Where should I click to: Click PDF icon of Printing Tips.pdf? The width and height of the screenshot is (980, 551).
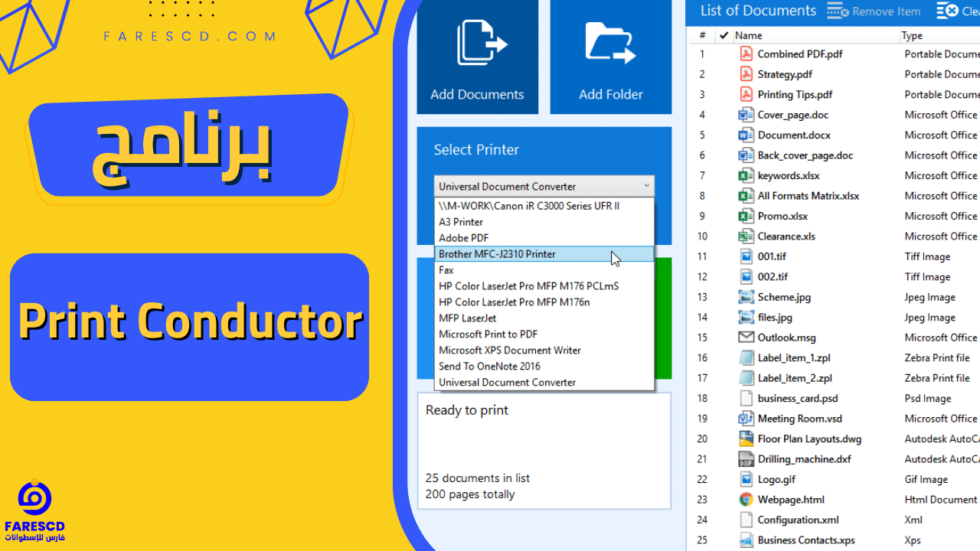coord(746,95)
